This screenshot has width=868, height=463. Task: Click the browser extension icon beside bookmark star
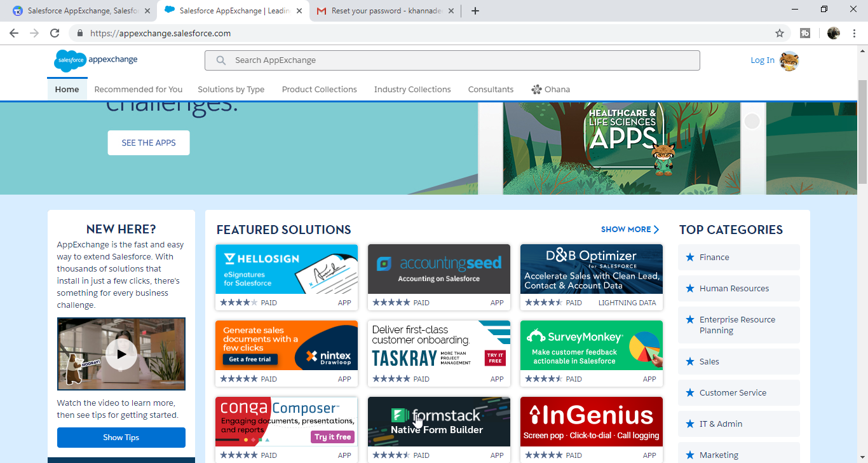(x=805, y=33)
